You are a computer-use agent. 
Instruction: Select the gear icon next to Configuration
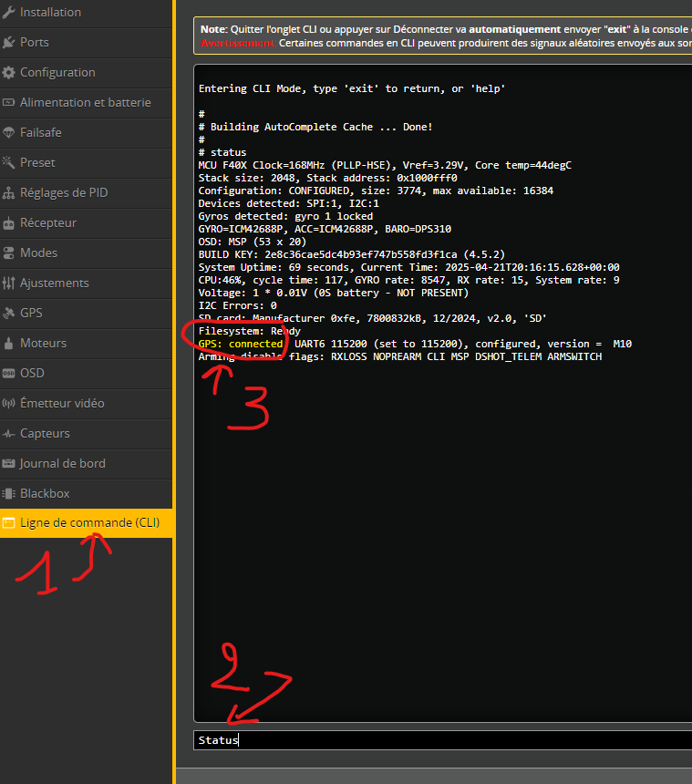pyautogui.click(x=9, y=73)
